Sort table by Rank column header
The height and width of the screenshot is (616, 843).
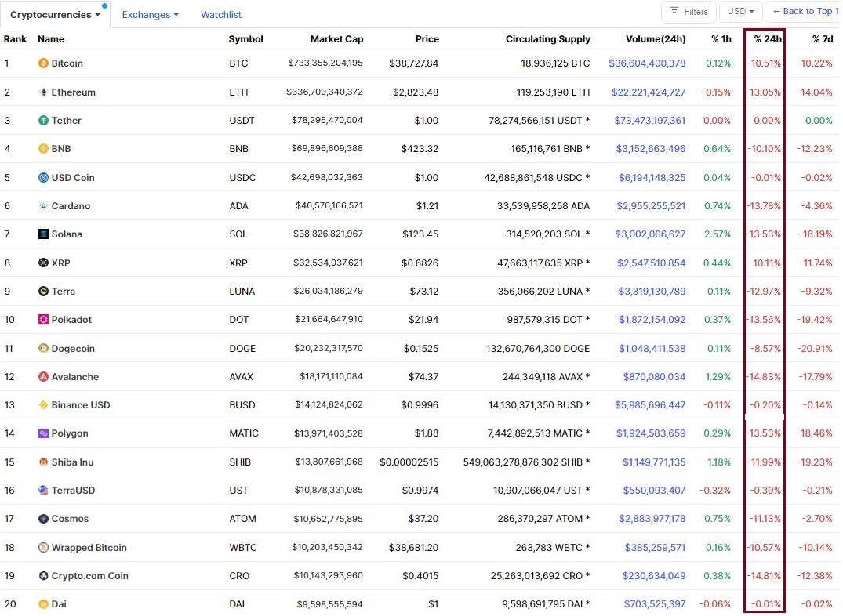tap(15, 39)
